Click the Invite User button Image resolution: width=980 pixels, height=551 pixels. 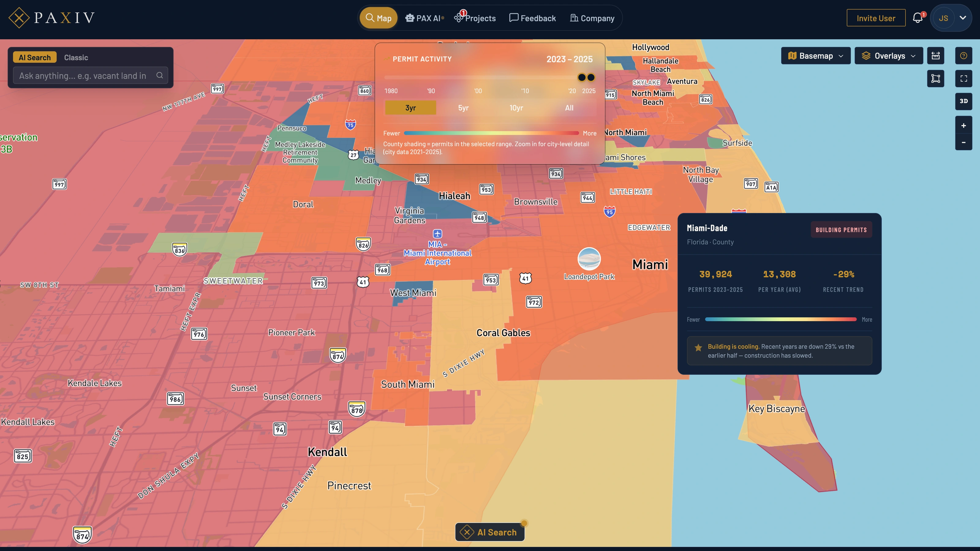[876, 18]
